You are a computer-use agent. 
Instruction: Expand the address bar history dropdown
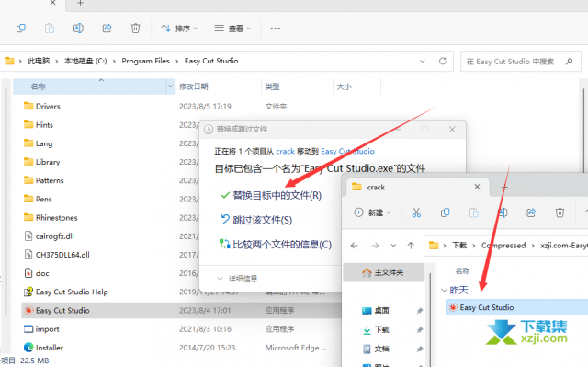(423, 61)
